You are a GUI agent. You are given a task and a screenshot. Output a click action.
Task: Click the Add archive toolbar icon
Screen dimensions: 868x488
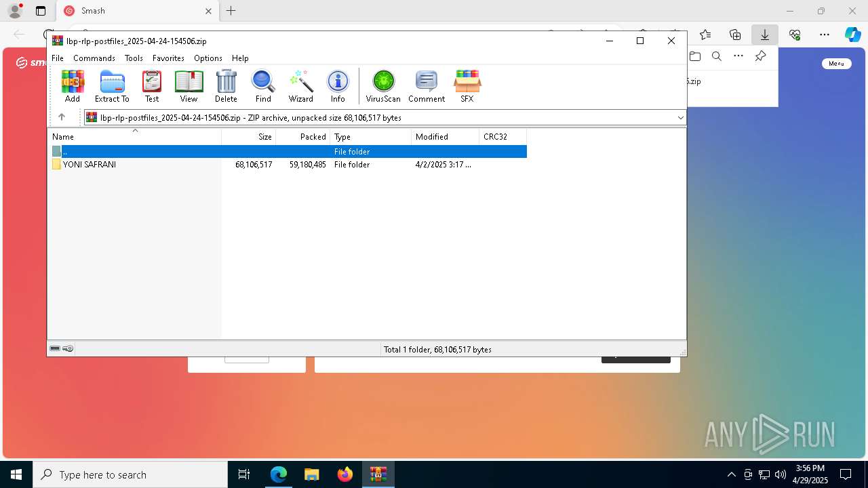73,86
